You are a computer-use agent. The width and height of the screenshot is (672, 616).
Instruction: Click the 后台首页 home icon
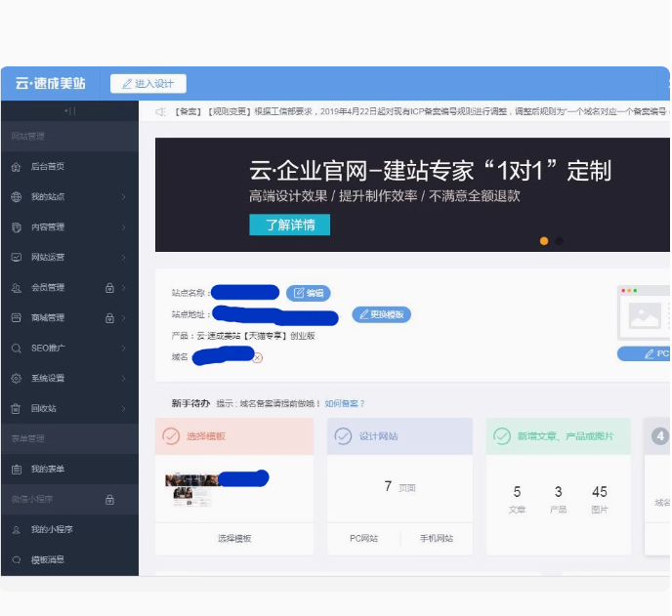pos(17,167)
